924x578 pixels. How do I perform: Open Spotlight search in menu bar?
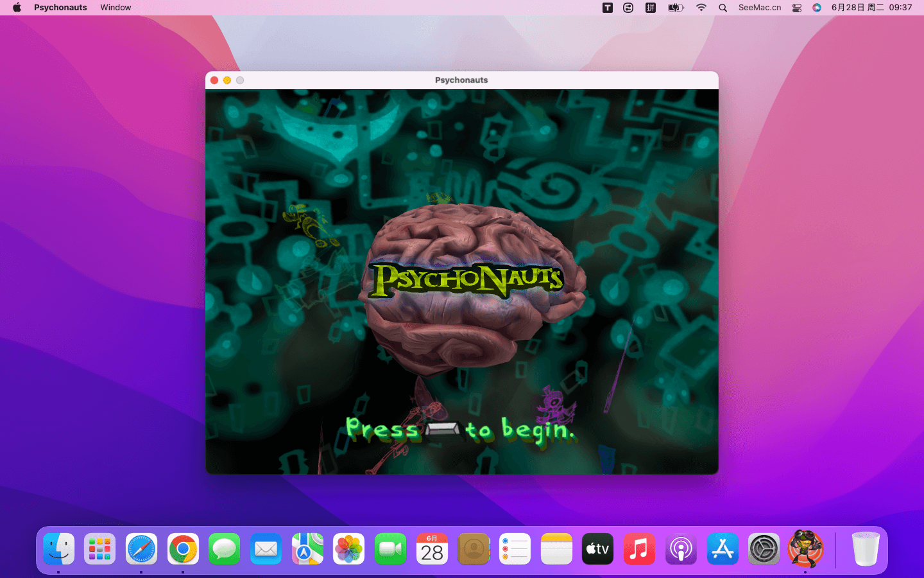coord(723,8)
